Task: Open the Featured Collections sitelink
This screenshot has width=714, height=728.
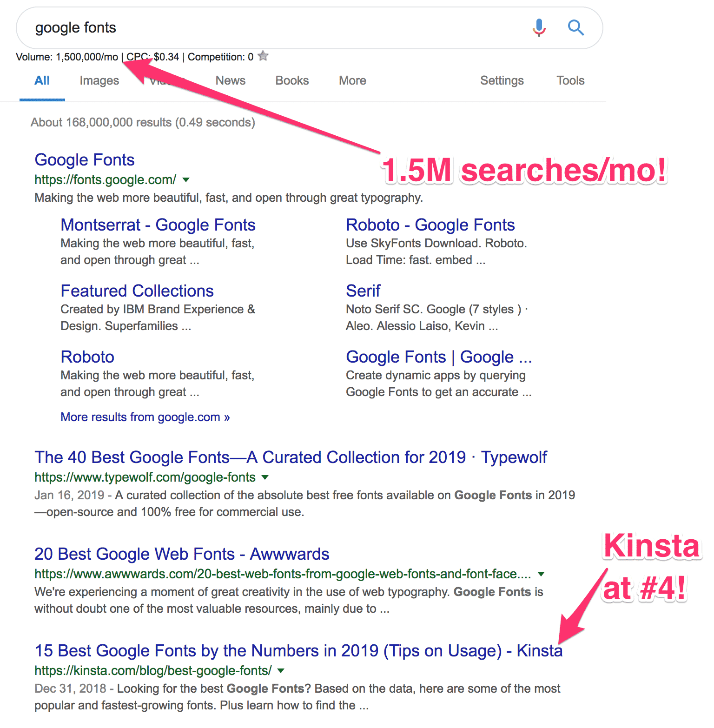Action: coord(137,291)
